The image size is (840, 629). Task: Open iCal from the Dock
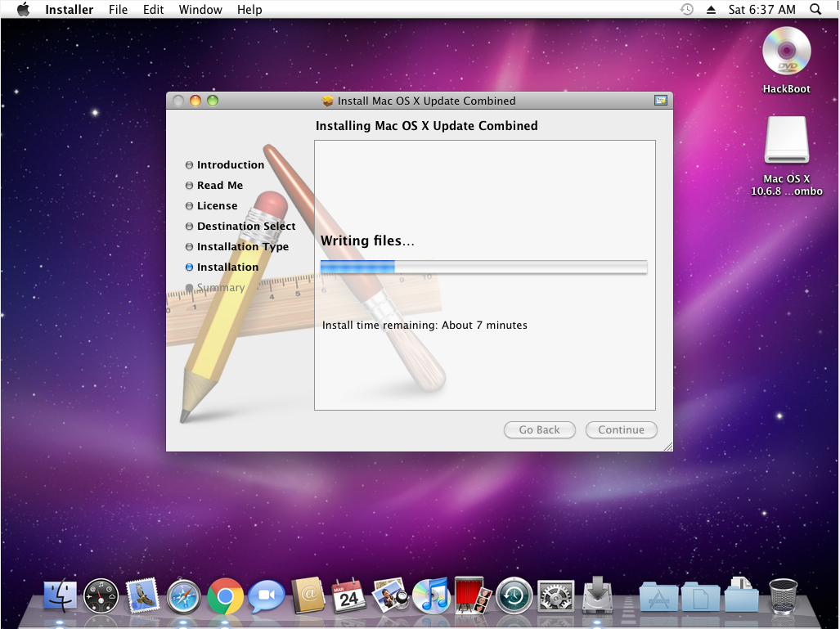tap(348, 595)
